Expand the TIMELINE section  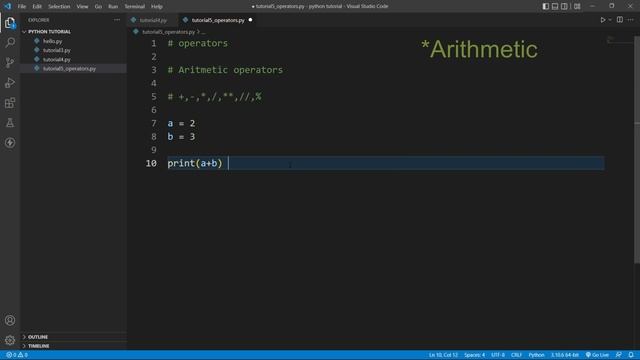[x=38, y=346]
